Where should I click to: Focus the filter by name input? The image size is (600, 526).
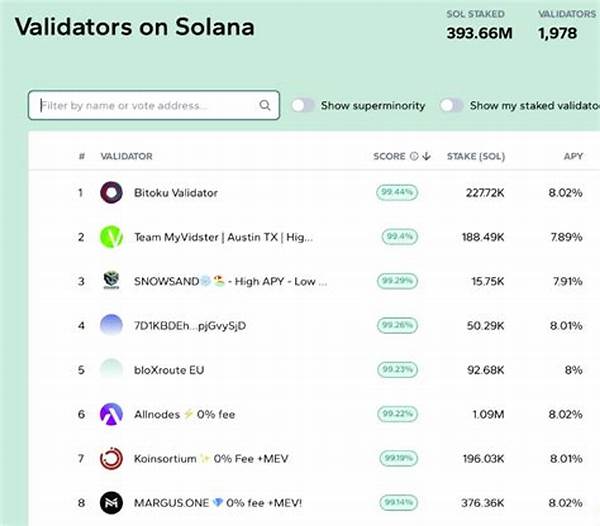click(145, 105)
